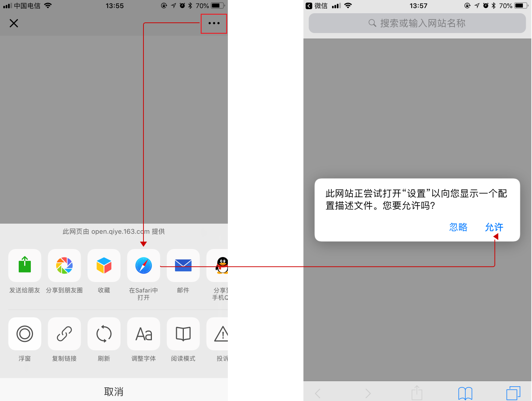Screen dimensions: 532x401
Task: Tap 允许 to allow the configuration profile
Action: click(494, 227)
